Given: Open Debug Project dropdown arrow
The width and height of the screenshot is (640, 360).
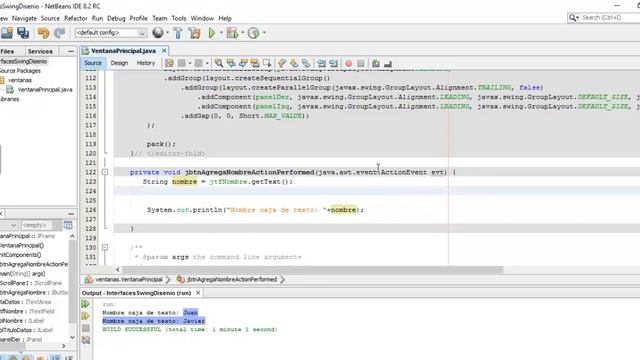Looking at the screenshot, I should pos(242,33).
